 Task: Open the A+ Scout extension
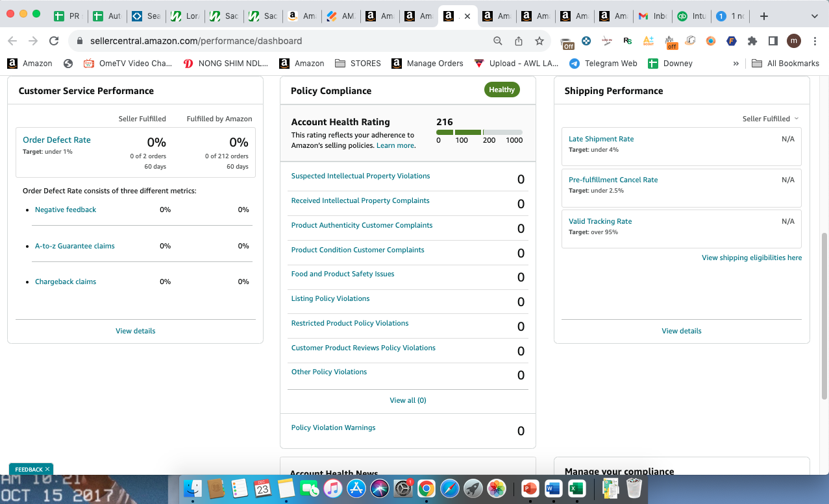648,41
